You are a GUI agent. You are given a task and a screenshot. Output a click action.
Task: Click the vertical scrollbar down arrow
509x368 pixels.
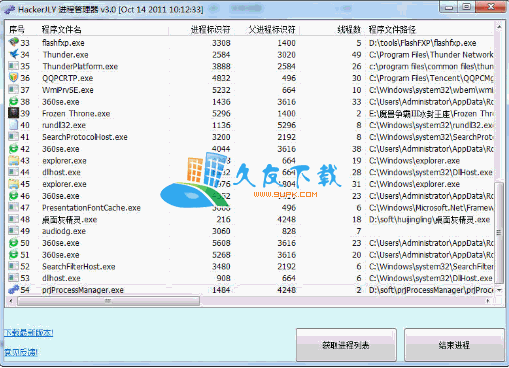499,290
